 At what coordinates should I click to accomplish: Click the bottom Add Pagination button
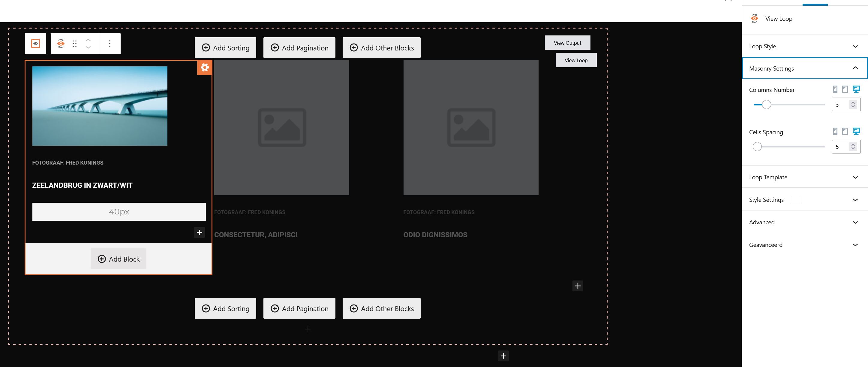tap(299, 308)
